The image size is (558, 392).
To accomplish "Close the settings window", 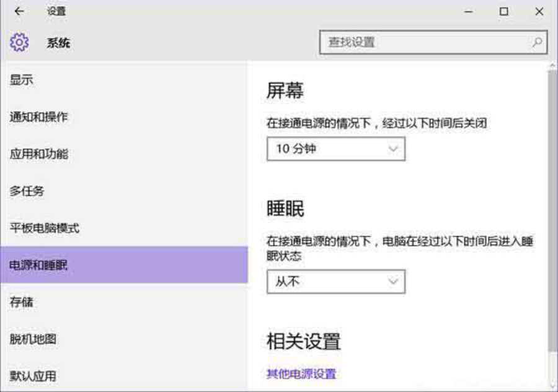I will [x=539, y=11].
